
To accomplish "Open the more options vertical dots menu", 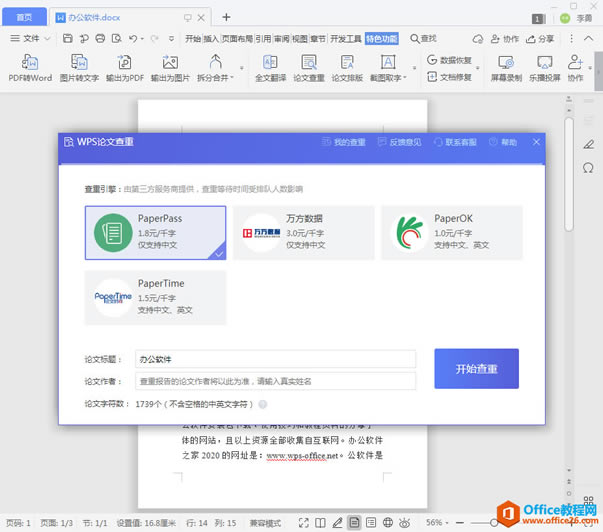I will [x=571, y=38].
